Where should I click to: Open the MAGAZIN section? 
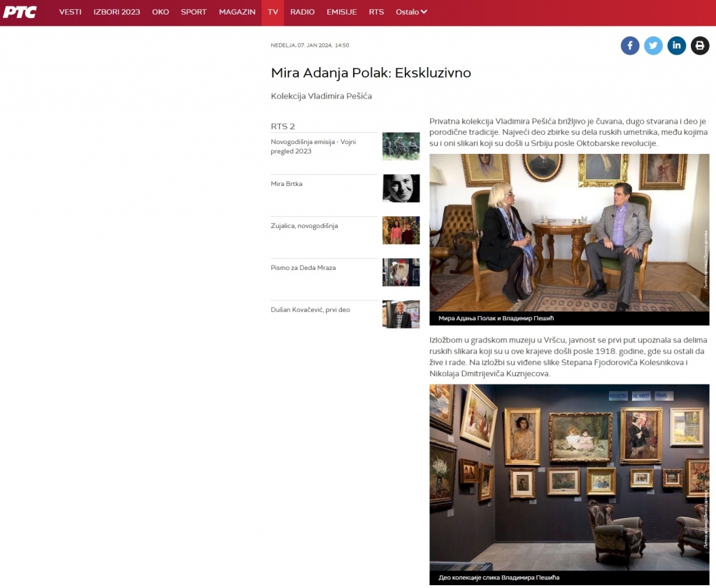(237, 12)
